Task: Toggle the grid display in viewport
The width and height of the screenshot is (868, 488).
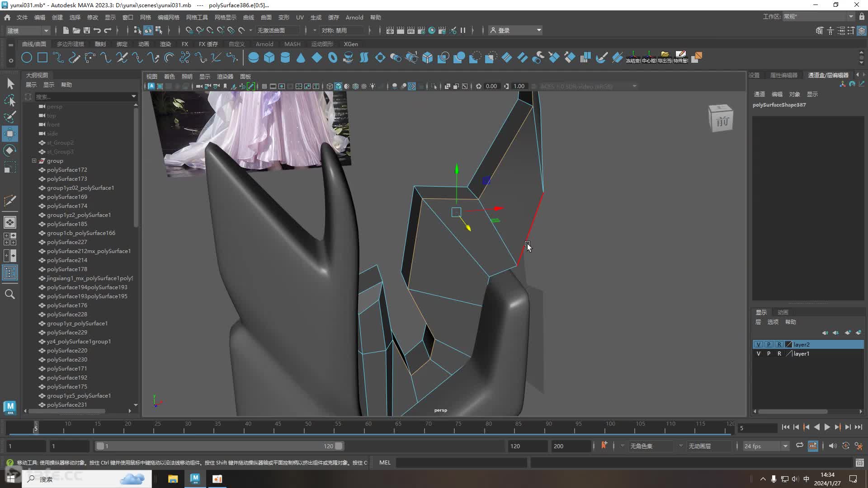Action: 264,86
